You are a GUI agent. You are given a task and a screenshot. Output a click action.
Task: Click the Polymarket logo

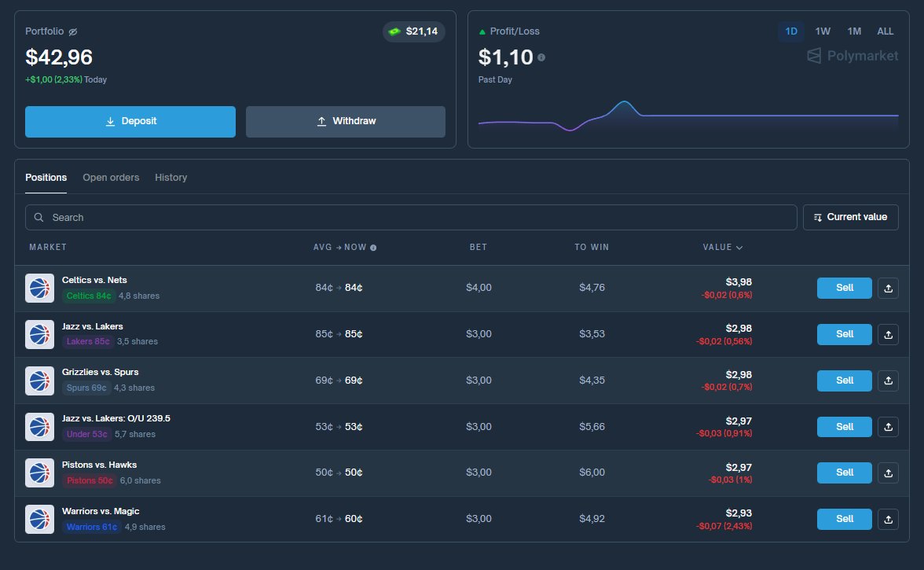coord(852,55)
